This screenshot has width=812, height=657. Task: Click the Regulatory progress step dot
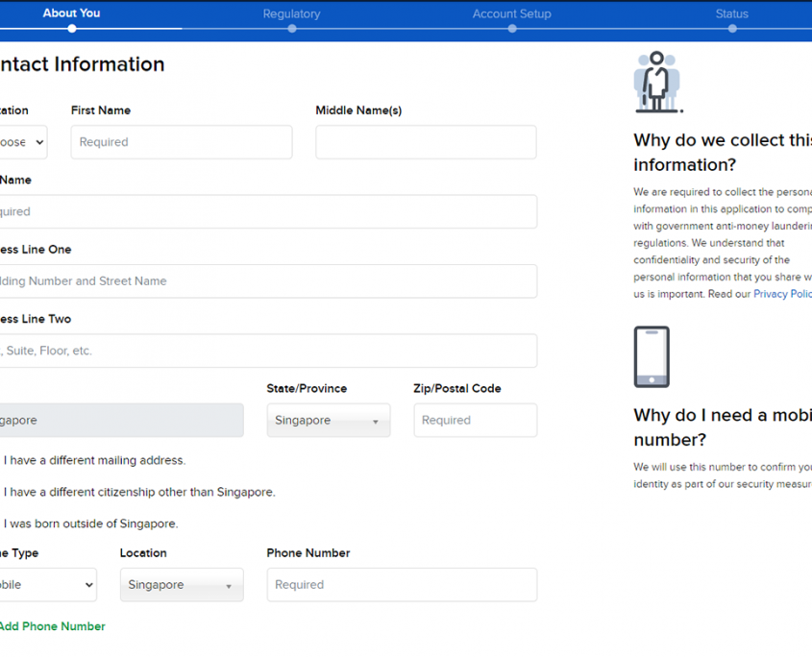(x=292, y=29)
